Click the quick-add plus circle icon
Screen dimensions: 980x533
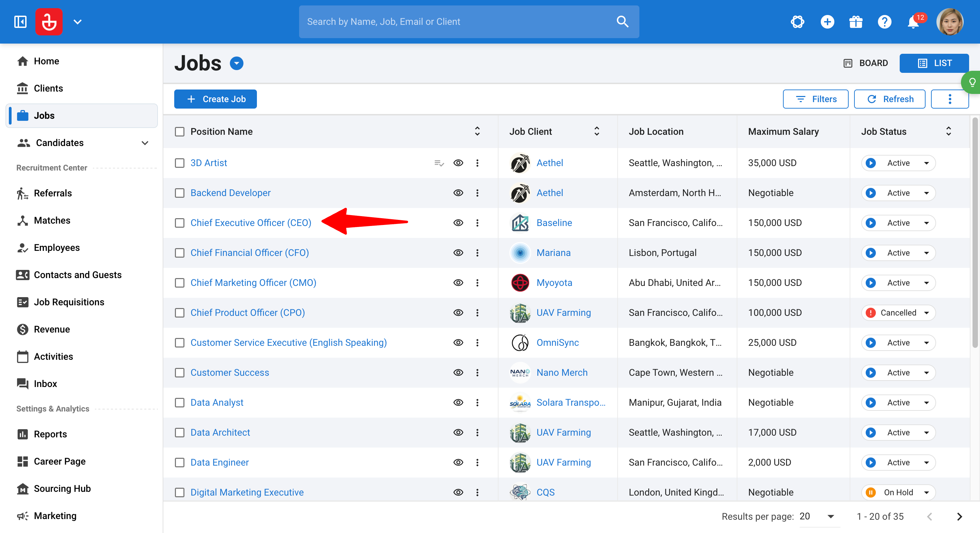(x=827, y=22)
